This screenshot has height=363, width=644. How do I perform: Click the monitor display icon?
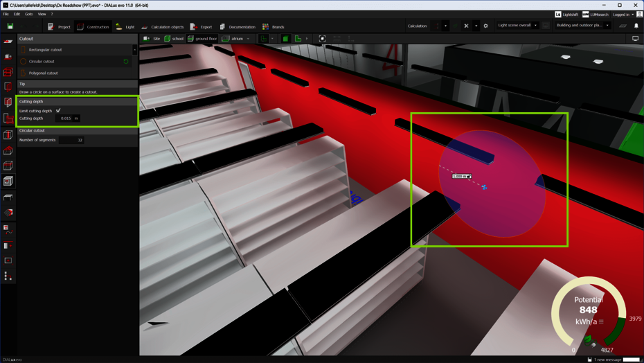(635, 39)
